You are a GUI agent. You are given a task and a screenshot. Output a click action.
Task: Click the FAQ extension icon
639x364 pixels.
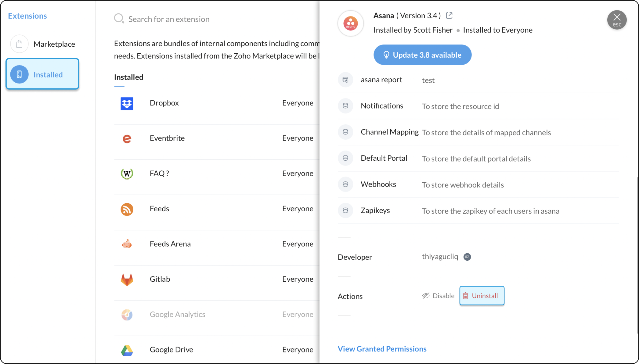click(127, 174)
